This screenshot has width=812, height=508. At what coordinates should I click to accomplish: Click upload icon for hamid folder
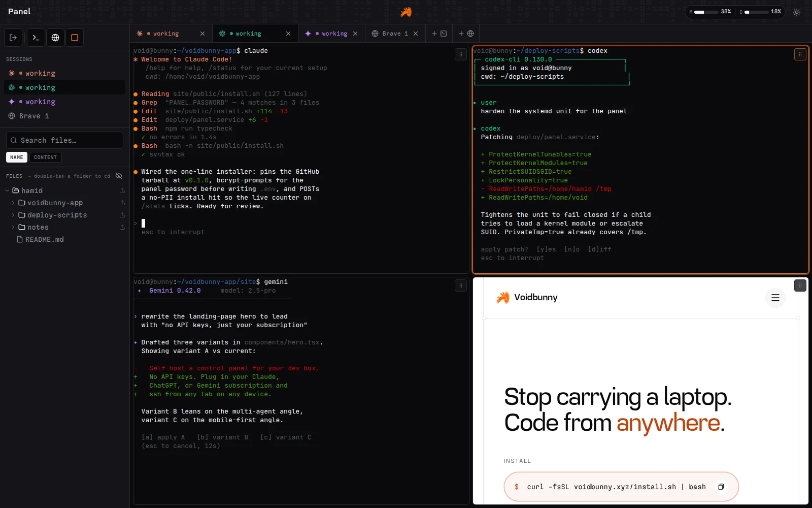point(122,190)
